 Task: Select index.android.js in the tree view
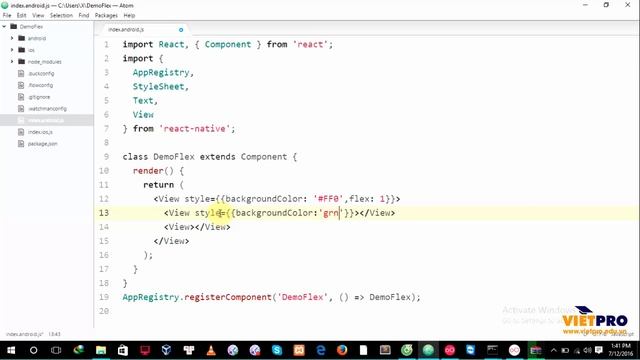click(x=46, y=120)
